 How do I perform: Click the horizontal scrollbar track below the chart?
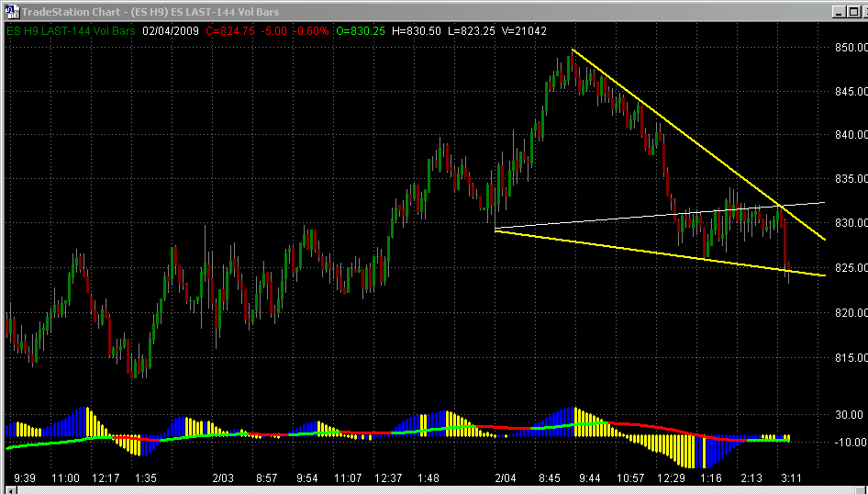(438, 490)
